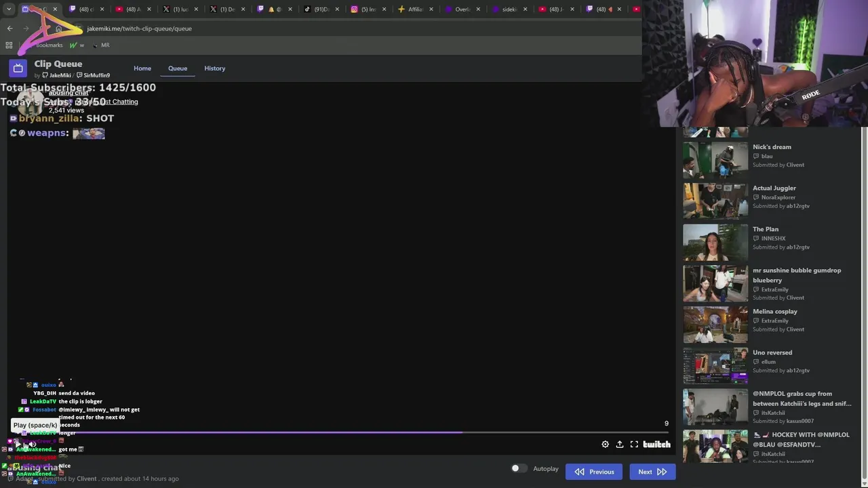Image resolution: width=868 pixels, height=488 pixels.
Task: Play the clip with the play button
Action: pyautogui.click(x=18, y=445)
